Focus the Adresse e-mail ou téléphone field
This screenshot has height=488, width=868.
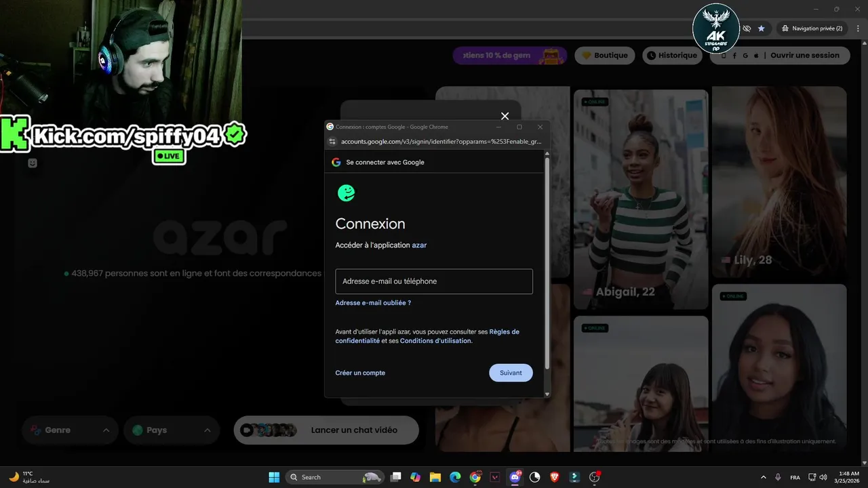(x=434, y=281)
